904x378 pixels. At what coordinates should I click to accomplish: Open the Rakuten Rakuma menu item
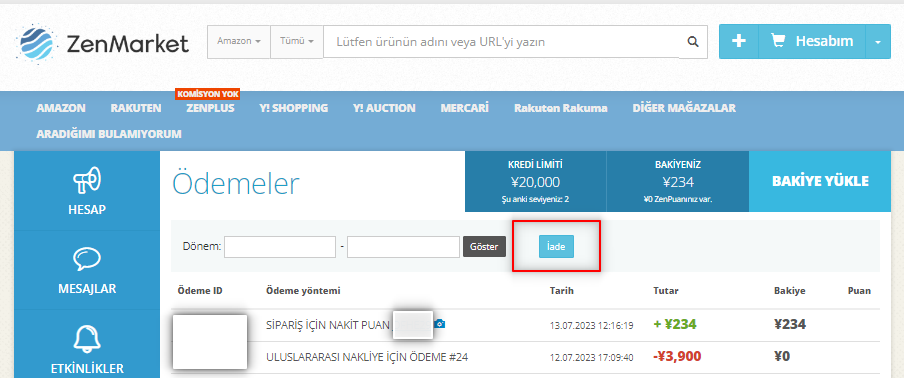[561, 108]
